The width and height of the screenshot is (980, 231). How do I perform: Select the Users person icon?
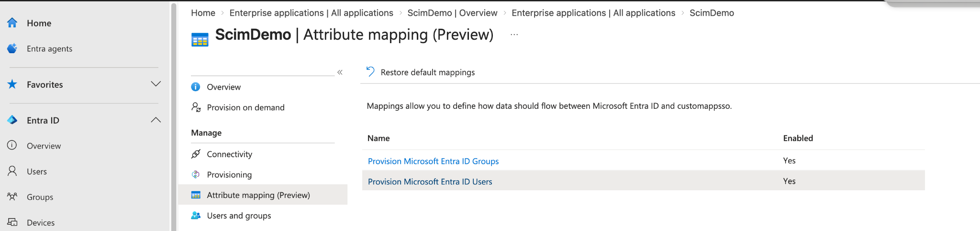click(12, 171)
